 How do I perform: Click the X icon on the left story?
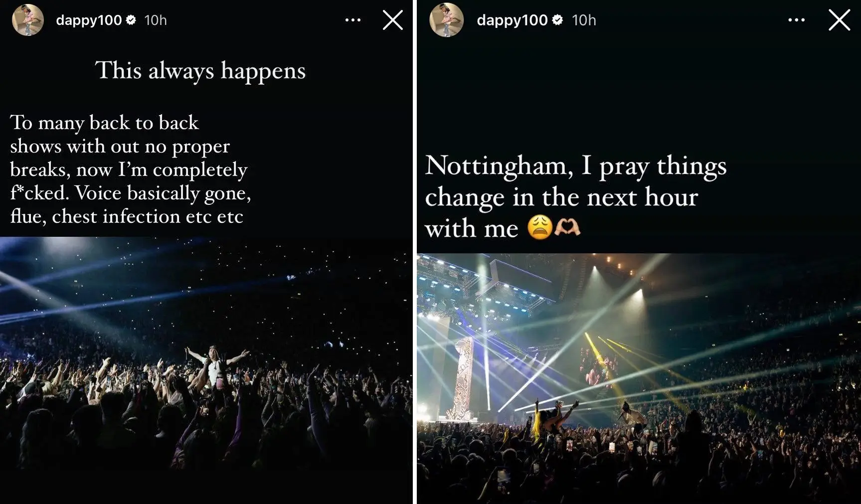393,20
